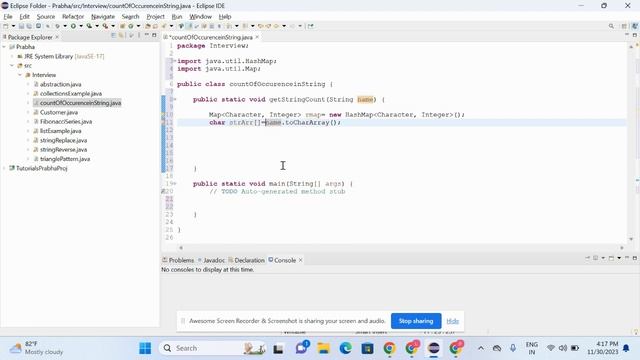Open the Project menu
The image size is (640, 360).
click(x=155, y=17)
